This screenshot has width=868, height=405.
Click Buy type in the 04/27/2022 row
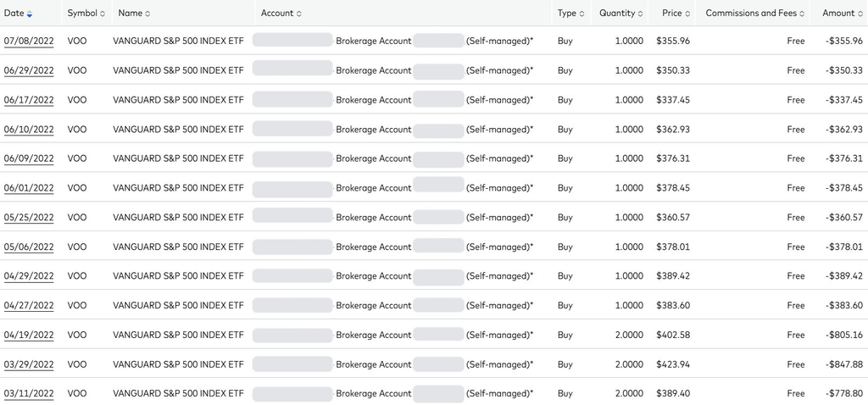tap(565, 305)
